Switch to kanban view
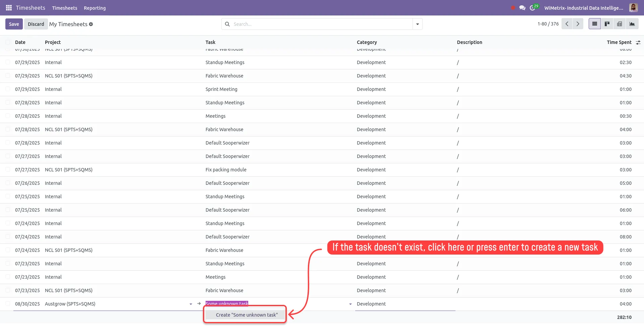The image size is (644, 326). click(x=607, y=24)
